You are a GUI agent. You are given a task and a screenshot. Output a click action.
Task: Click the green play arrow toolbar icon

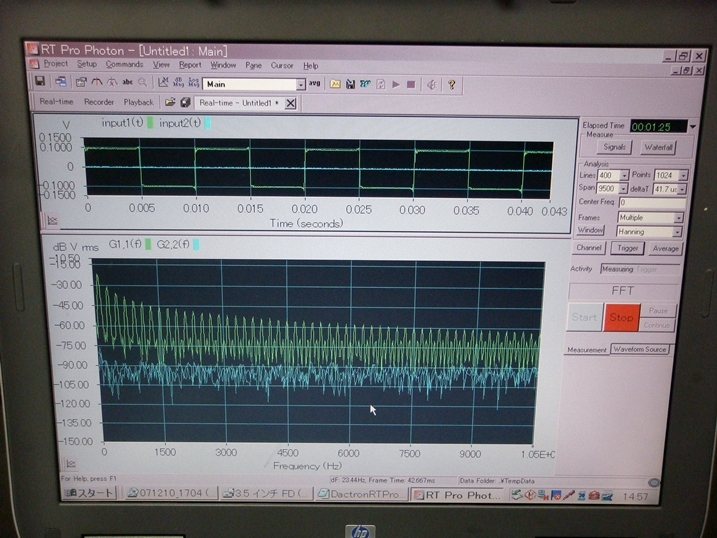click(396, 85)
